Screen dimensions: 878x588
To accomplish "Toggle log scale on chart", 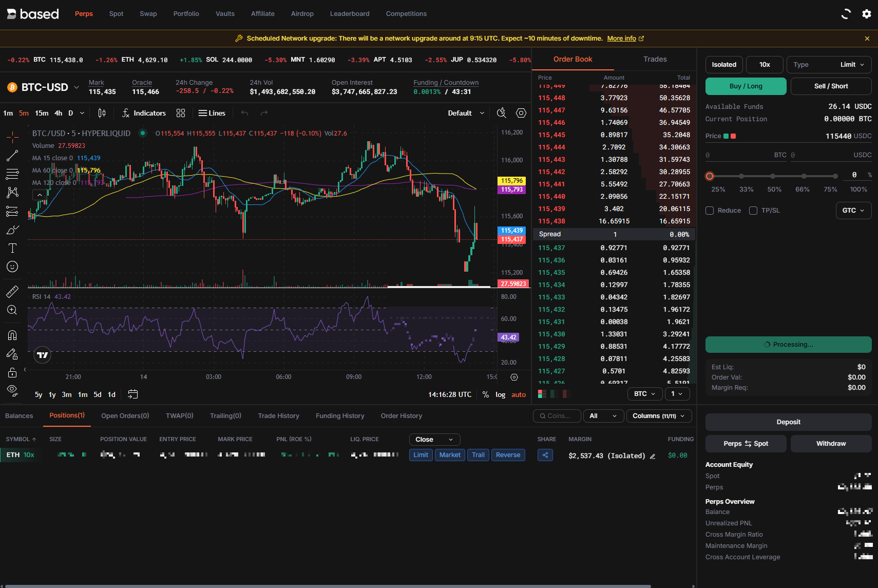I will coord(500,394).
